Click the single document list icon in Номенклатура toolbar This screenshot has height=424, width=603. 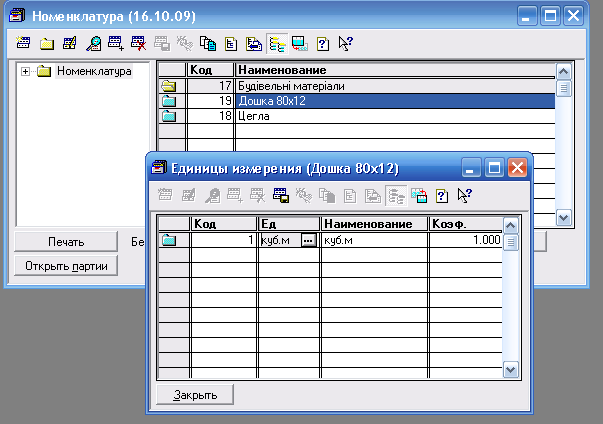pyautogui.click(x=231, y=43)
